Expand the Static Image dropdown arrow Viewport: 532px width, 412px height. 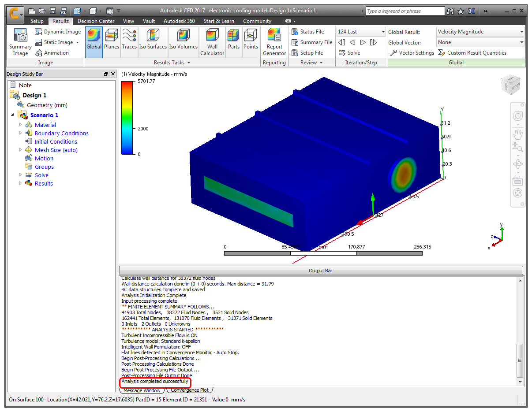[77, 42]
